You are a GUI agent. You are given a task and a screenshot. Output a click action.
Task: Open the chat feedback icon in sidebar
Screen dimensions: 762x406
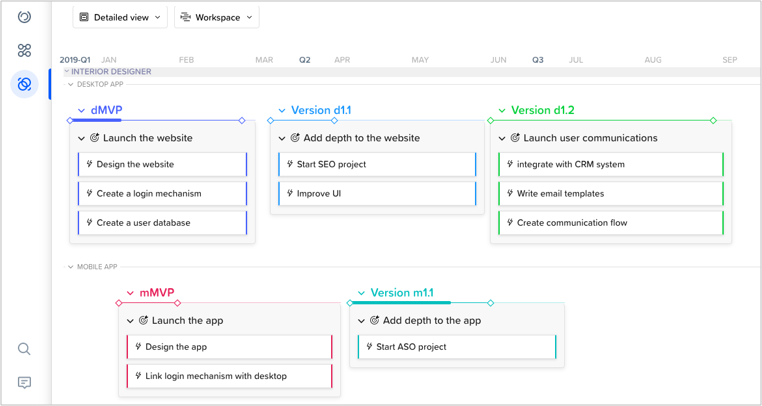[x=24, y=382]
